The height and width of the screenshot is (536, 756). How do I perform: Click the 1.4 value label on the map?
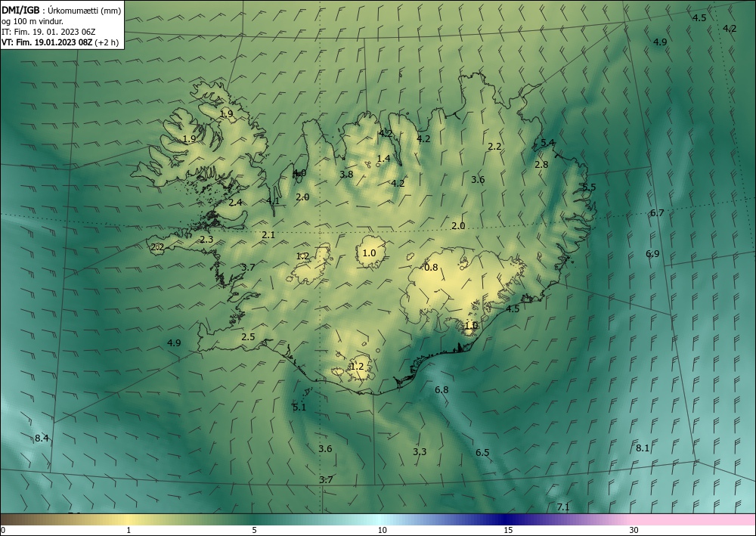pos(384,158)
